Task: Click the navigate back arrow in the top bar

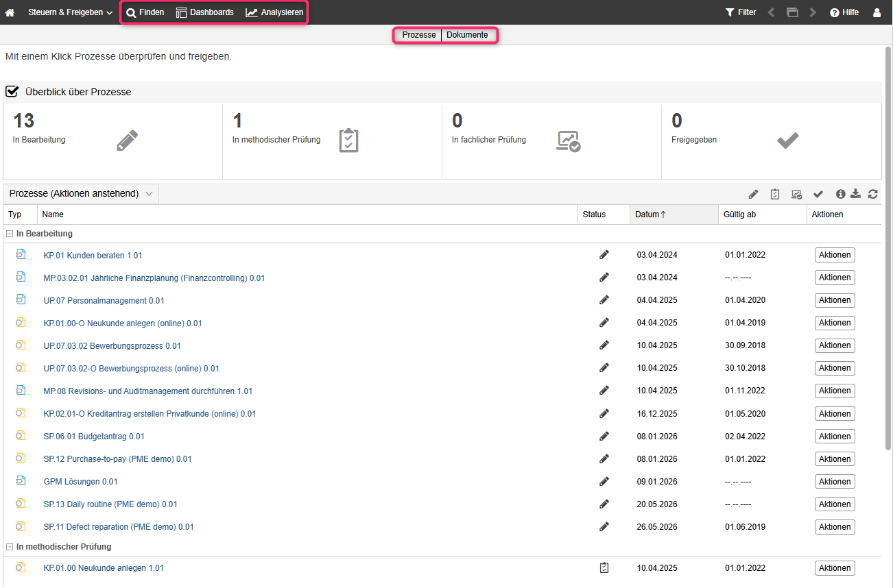Action: 772,12
